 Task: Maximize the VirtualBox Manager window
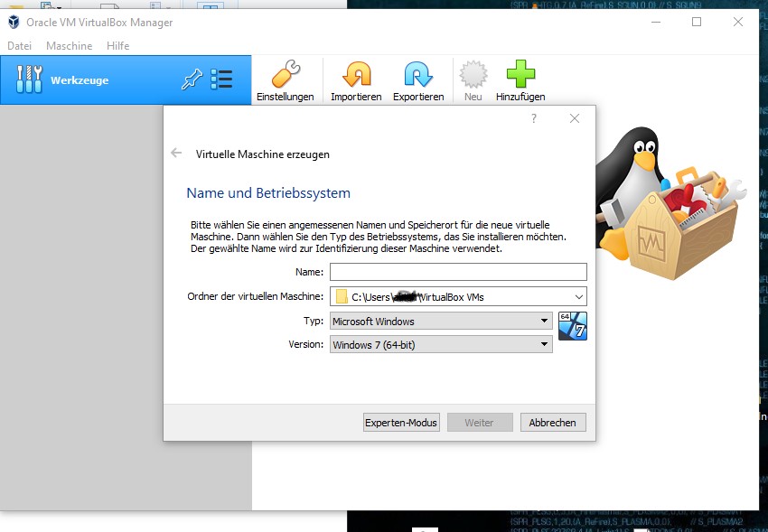pyautogui.click(x=697, y=22)
